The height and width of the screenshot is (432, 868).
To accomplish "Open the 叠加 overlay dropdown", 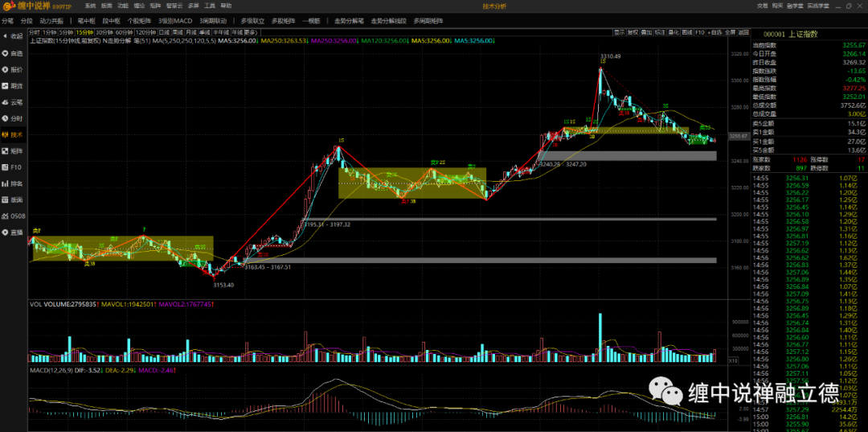I will click(646, 32).
